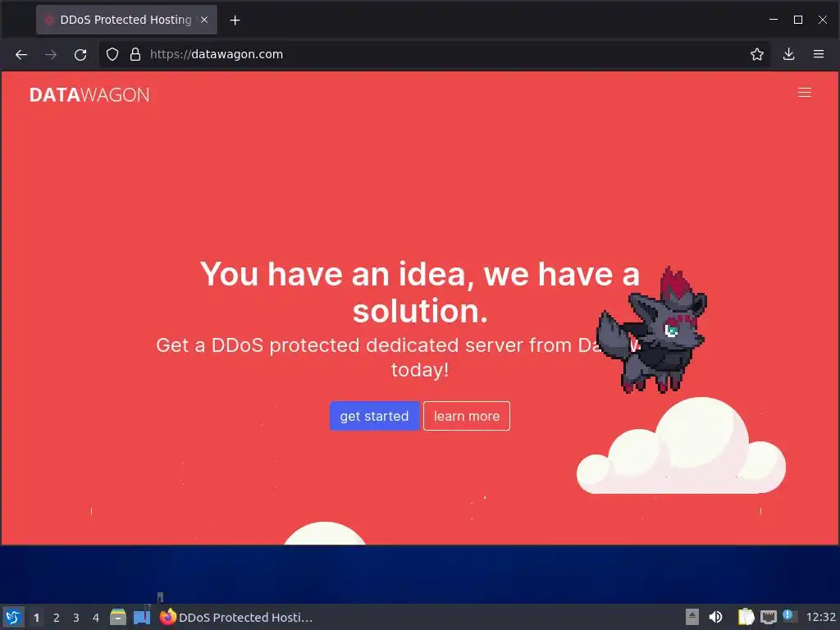Close the DDoS Protected Hosting tab
This screenshot has width=840, height=630.
pyautogui.click(x=204, y=20)
